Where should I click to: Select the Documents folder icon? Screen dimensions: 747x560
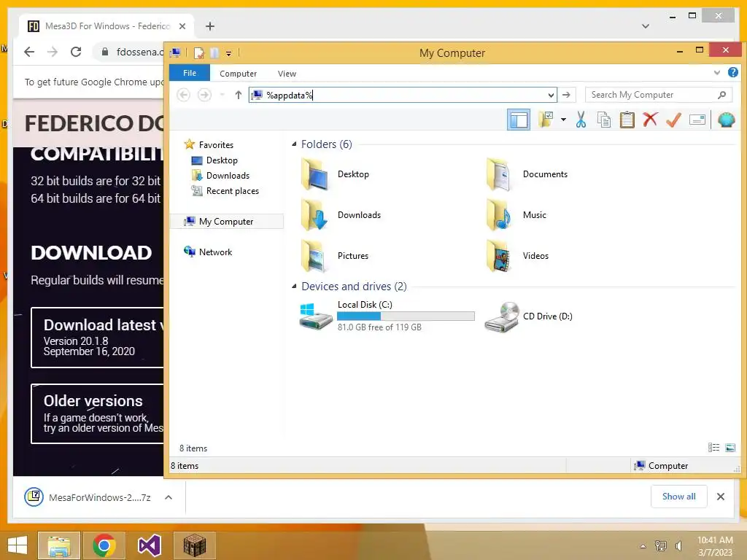tap(499, 174)
